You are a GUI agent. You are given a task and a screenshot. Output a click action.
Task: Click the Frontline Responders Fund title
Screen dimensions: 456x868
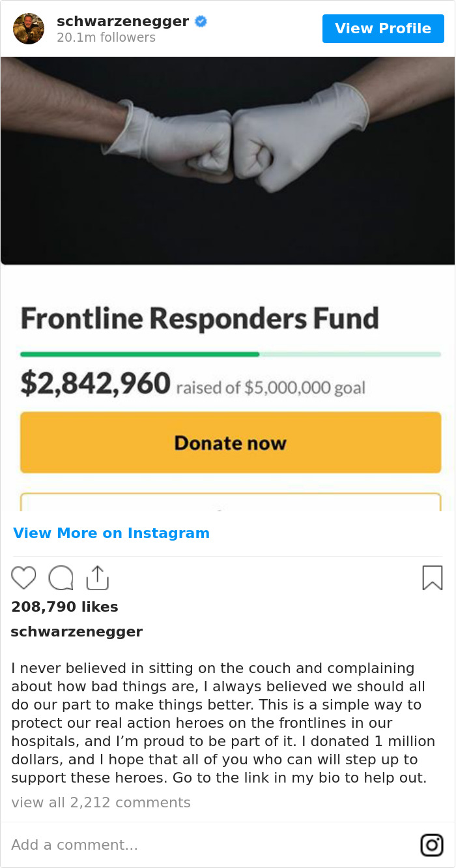(200, 318)
